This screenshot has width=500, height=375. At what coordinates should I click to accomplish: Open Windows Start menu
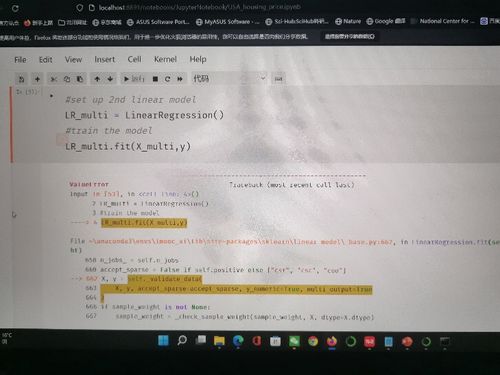163,341
